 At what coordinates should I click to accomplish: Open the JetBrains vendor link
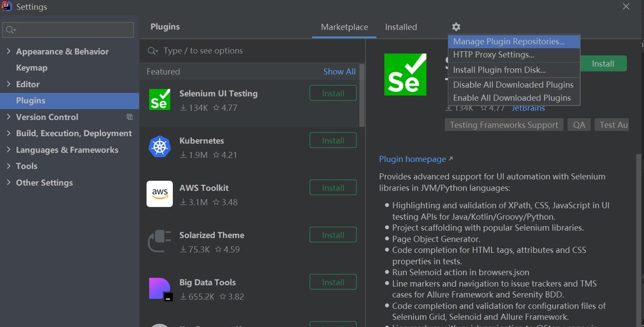[528, 108]
